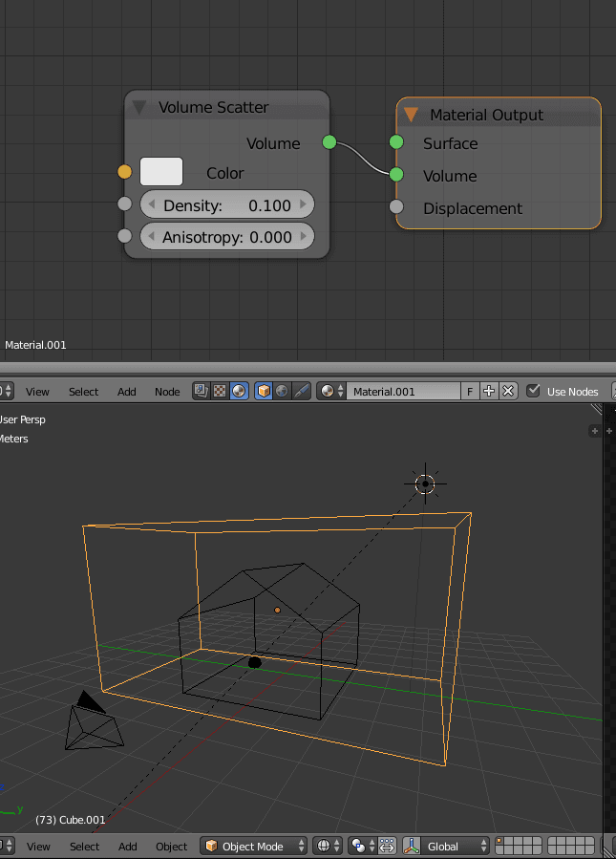This screenshot has height=859, width=616.
Task: Toggle the manipulate center points icon
Action: tap(388, 847)
